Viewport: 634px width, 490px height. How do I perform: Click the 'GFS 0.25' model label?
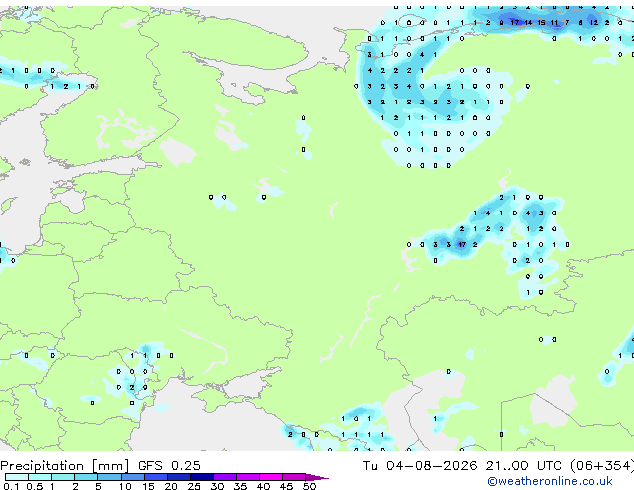(169, 466)
